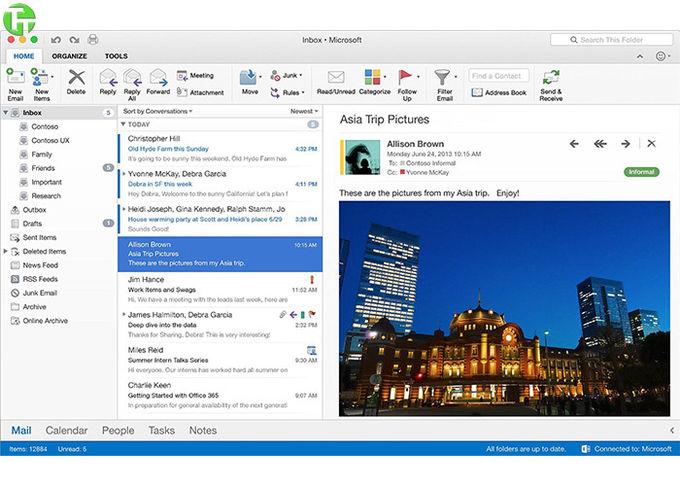Switch to Calendar view
The width and height of the screenshot is (680, 486).
pos(66,431)
